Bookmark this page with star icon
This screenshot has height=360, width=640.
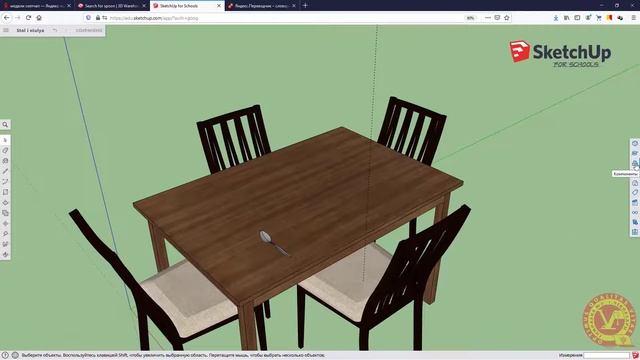(507, 18)
